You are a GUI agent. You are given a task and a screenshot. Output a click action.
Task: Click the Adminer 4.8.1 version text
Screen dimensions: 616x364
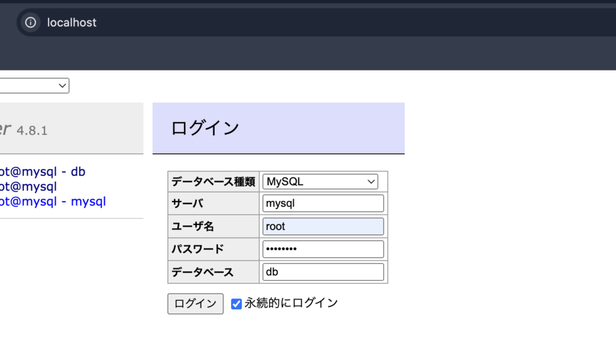pyautogui.click(x=32, y=130)
